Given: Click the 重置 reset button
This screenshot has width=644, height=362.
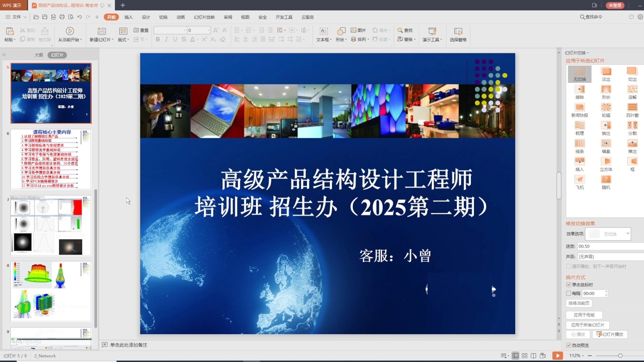Looking at the screenshot, I should [141, 30].
